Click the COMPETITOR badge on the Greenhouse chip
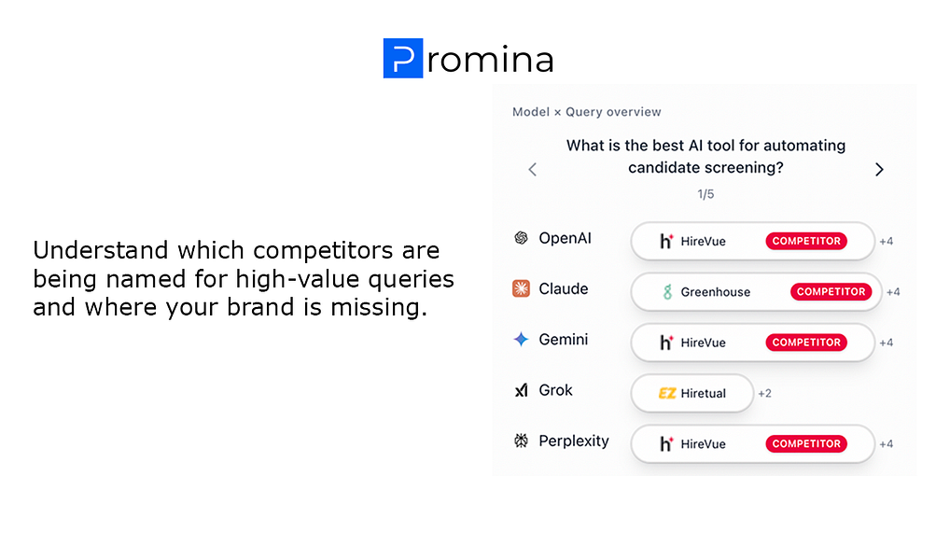Viewport: 936px width, 560px height. coord(831,291)
